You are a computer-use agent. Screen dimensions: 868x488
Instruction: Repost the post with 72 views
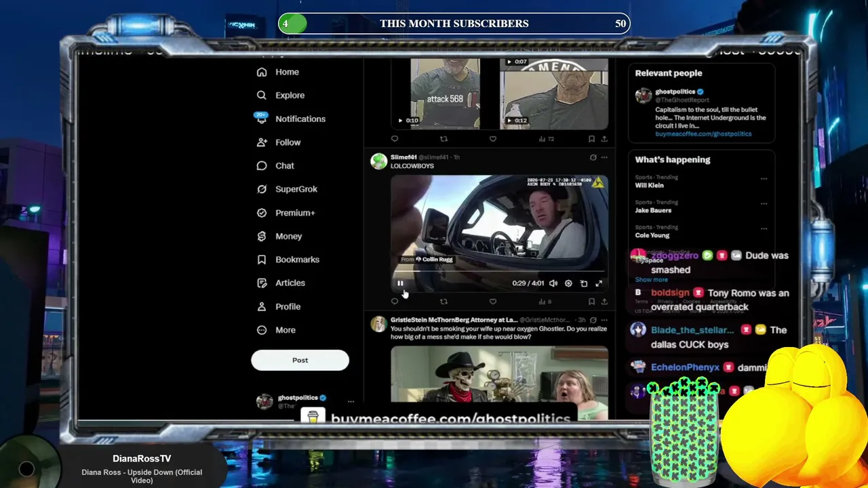(443, 139)
